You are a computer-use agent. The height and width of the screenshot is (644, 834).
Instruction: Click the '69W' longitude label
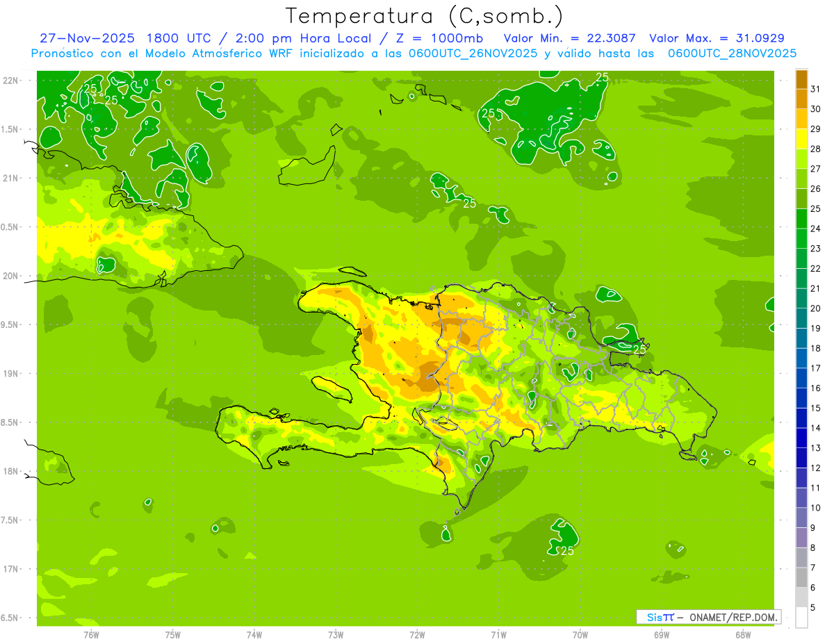(x=662, y=634)
